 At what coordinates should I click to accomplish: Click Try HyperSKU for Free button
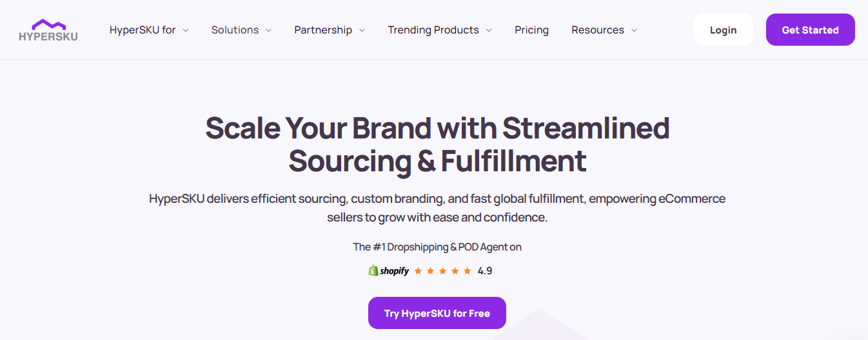click(x=437, y=313)
